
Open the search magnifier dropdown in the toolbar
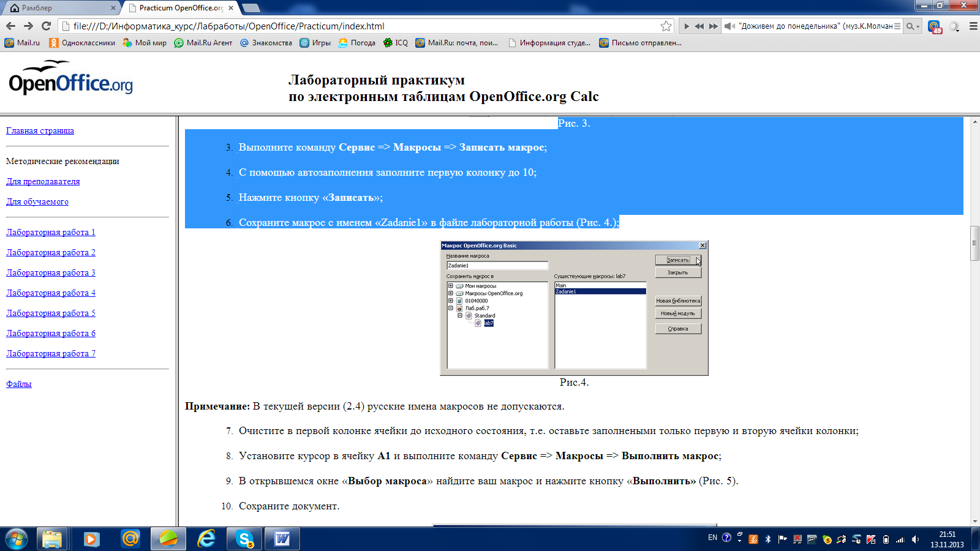pyautogui.click(x=913, y=26)
